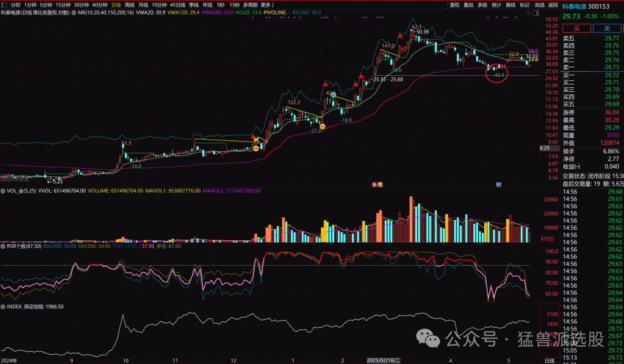Image resolution: width=624 pixels, height=364 pixels.
Task: Select the 5秒 period
Action: pyautogui.click(x=221, y=5)
